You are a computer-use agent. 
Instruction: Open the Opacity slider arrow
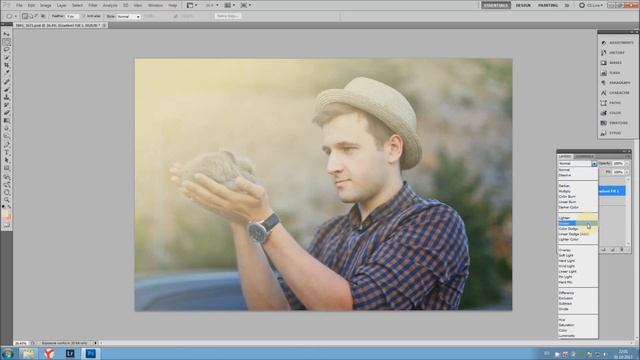pyautogui.click(x=627, y=164)
